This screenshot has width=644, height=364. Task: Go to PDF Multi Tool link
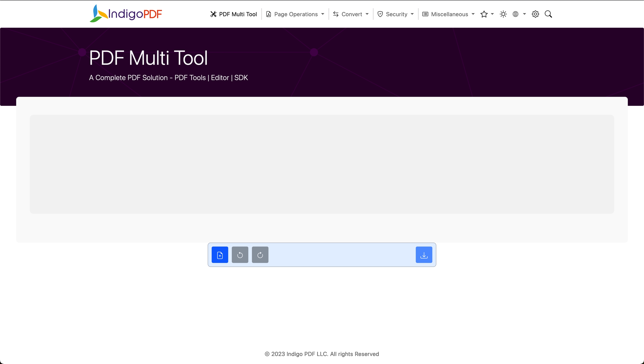click(238, 14)
